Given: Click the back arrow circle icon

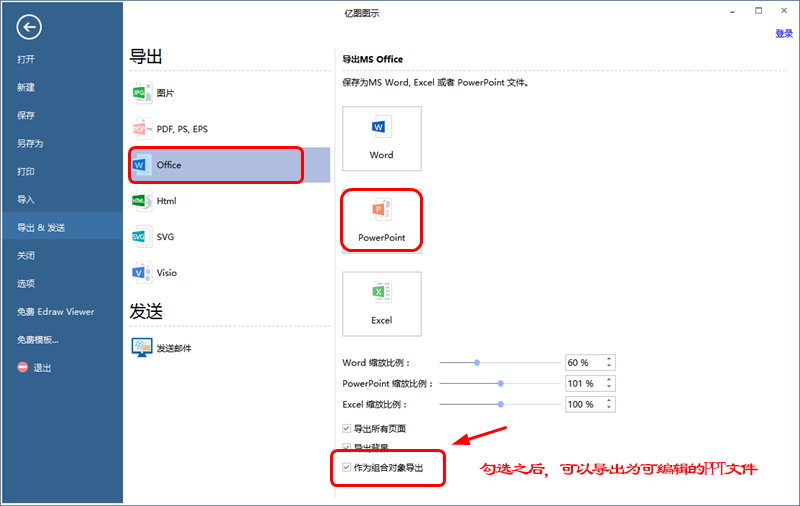Looking at the screenshot, I should (29, 27).
